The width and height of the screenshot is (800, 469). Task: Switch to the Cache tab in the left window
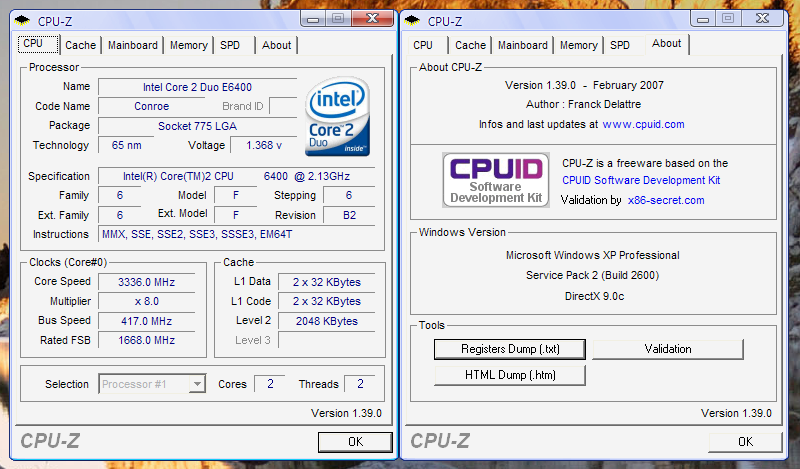81,45
